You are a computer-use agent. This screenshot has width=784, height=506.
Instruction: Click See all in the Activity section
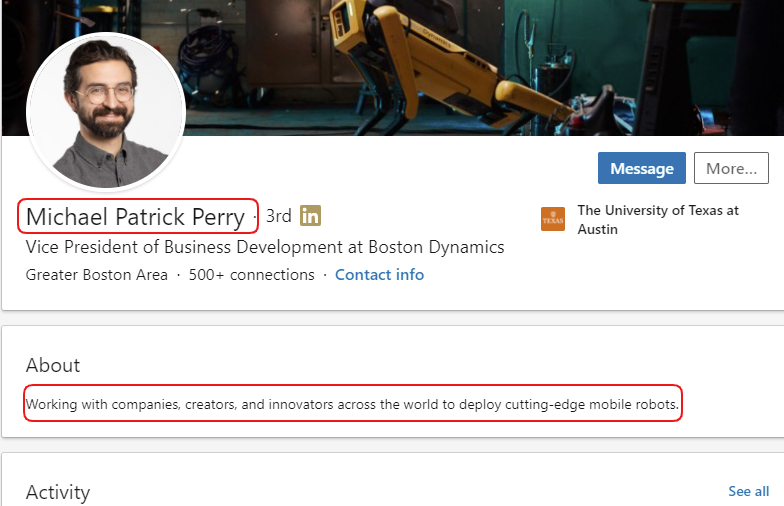pyautogui.click(x=748, y=491)
